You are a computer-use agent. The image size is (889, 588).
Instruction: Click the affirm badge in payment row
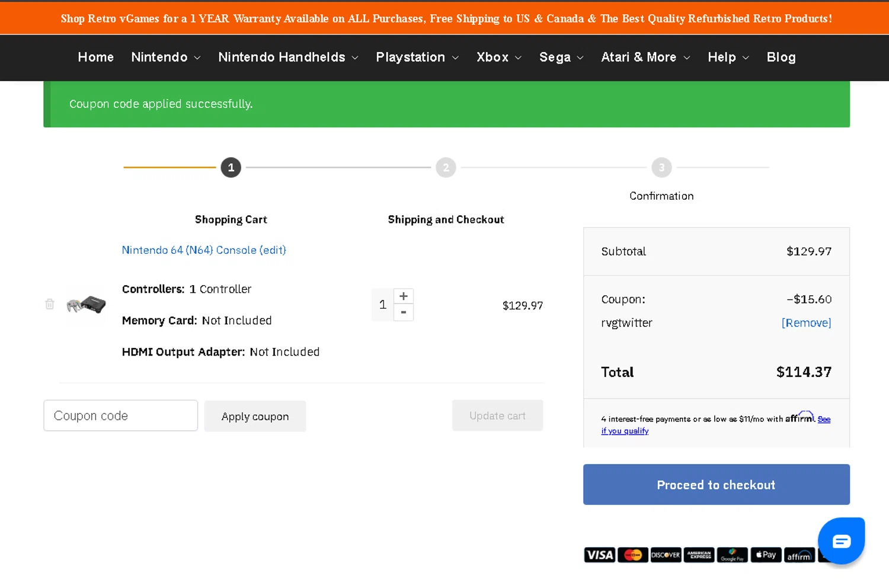point(799,555)
